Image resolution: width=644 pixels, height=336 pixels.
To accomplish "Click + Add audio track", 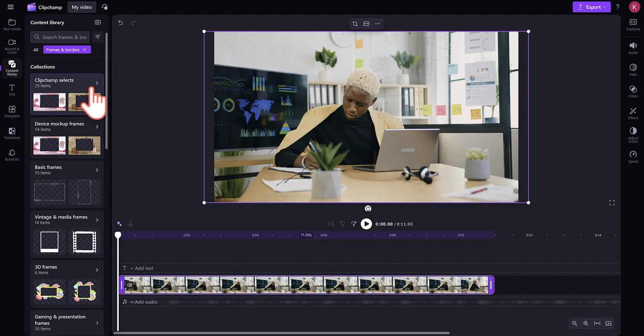I will [144, 302].
